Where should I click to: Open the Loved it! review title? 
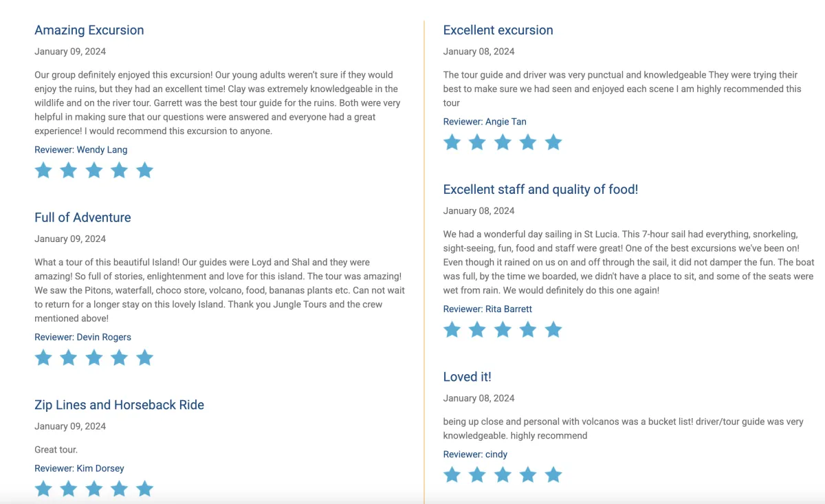point(467,377)
